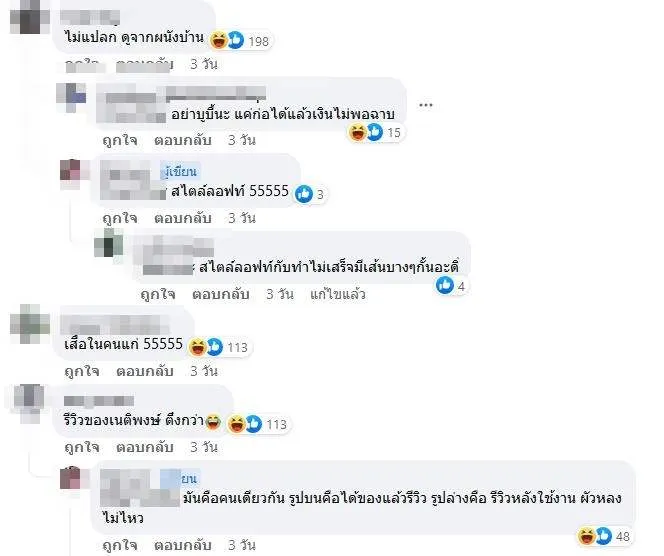The height and width of the screenshot is (556, 664).
Task: Click the like icon beside the 3 count
Action: click(304, 194)
